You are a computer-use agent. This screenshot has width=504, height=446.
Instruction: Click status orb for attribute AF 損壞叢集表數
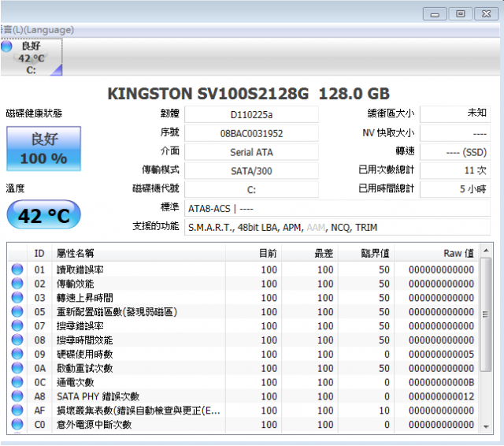click(x=17, y=411)
